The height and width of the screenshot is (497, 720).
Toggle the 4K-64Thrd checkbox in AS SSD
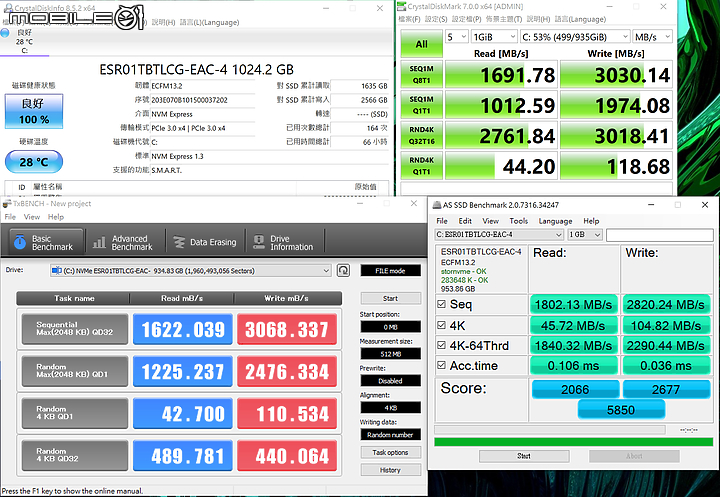click(441, 345)
